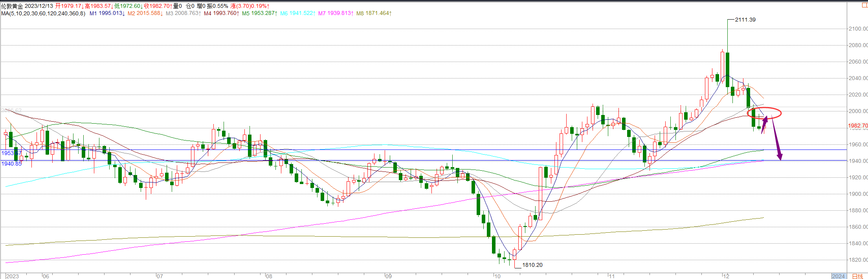Click the 1860.00 price axis label

coord(858,227)
